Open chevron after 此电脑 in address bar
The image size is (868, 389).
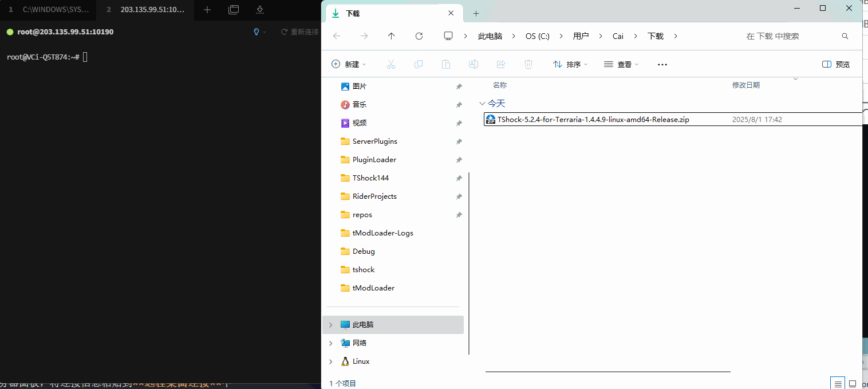pyautogui.click(x=514, y=36)
